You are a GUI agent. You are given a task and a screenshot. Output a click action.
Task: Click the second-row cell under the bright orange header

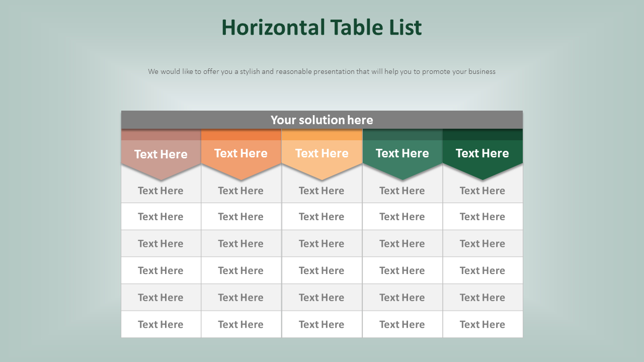pos(241,217)
